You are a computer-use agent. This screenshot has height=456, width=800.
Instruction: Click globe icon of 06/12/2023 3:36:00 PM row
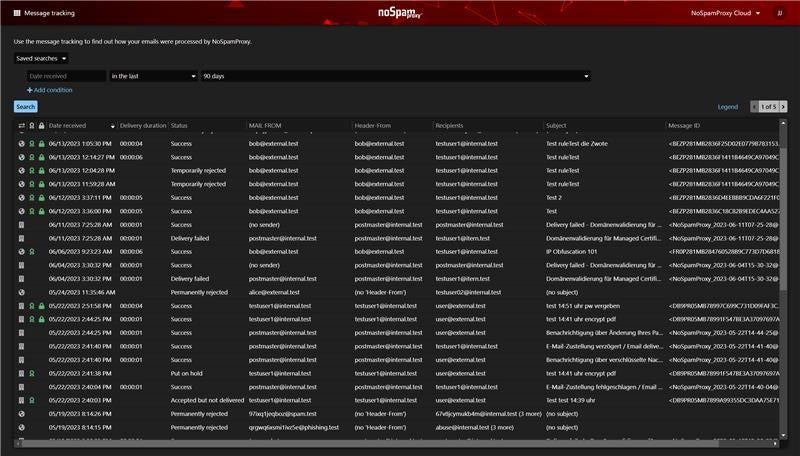21,211
